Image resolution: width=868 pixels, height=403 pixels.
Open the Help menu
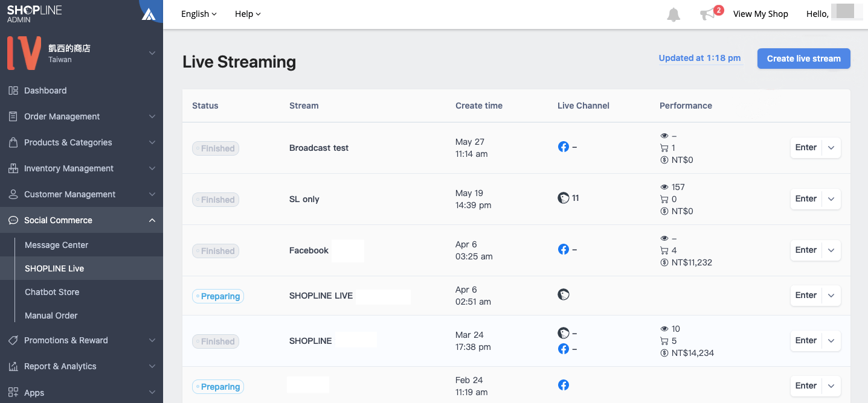248,13
